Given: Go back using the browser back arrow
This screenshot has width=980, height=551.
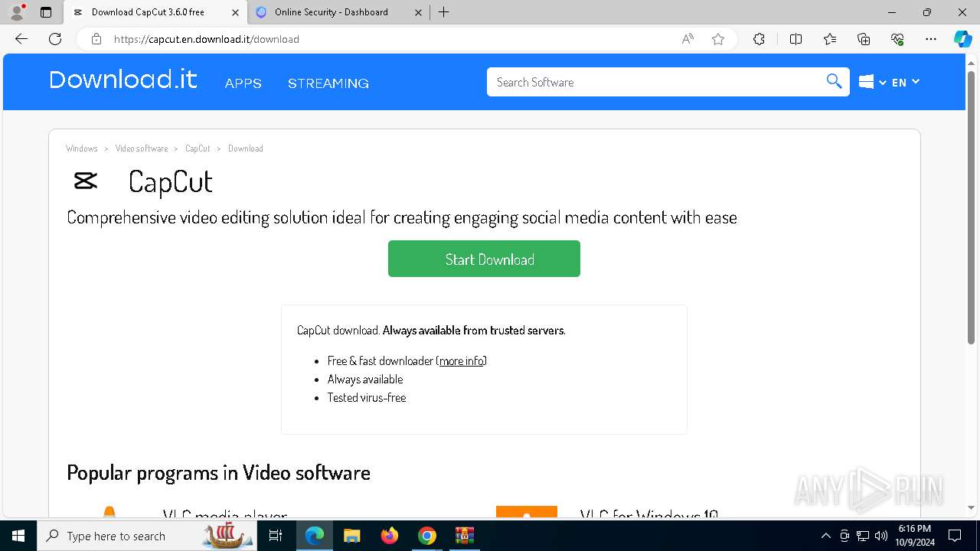Looking at the screenshot, I should point(21,39).
